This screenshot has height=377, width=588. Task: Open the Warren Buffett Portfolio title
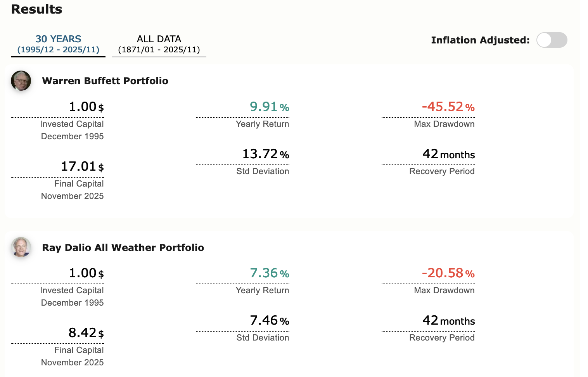tap(105, 81)
